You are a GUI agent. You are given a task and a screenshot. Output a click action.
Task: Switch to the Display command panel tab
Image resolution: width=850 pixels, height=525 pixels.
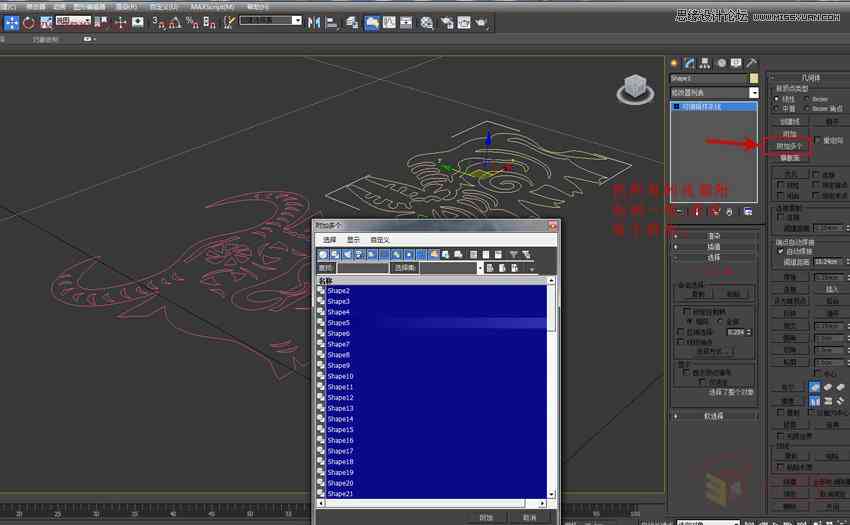[x=736, y=63]
